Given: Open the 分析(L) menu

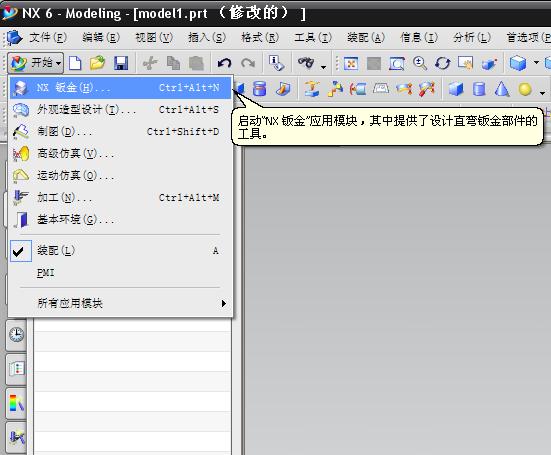Looking at the screenshot, I should pyautogui.click(x=472, y=37).
